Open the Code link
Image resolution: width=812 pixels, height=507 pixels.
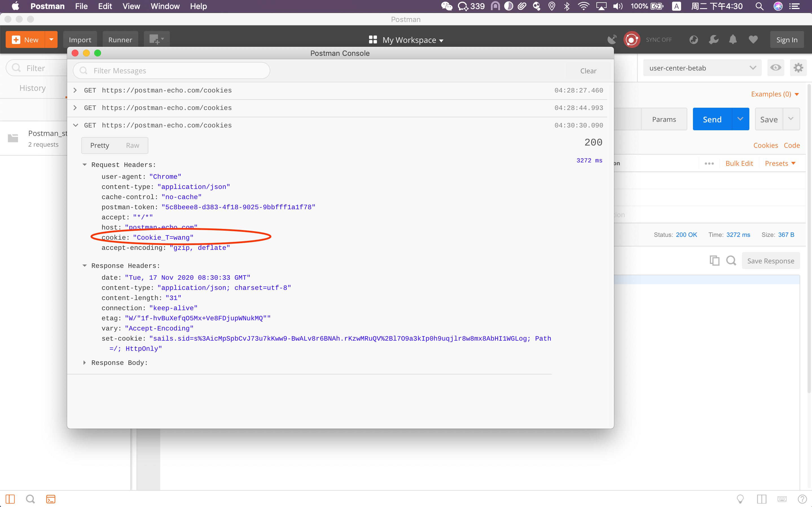pyautogui.click(x=792, y=145)
